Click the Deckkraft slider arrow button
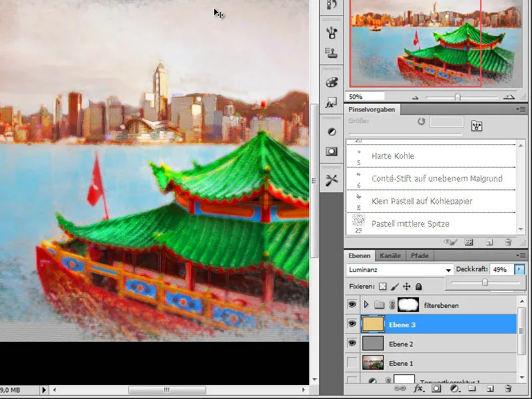The image size is (532, 399). coord(519,269)
